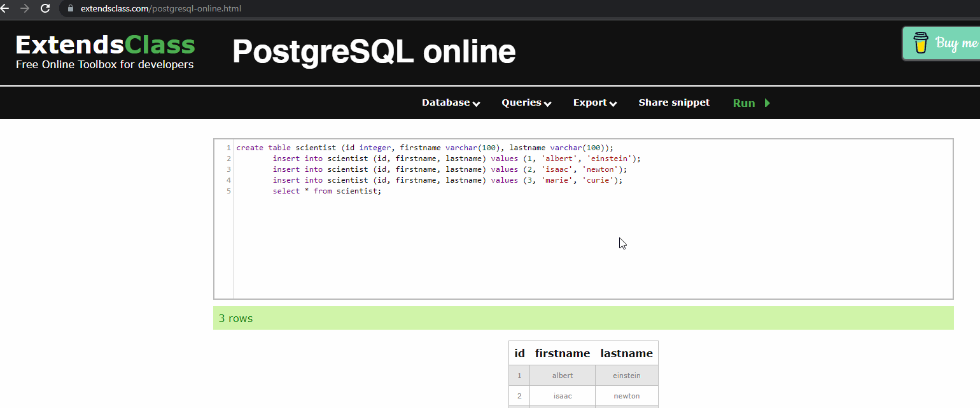980x408 pixels.
Task: Click line number 1 in the gutter
Action: 228,148
